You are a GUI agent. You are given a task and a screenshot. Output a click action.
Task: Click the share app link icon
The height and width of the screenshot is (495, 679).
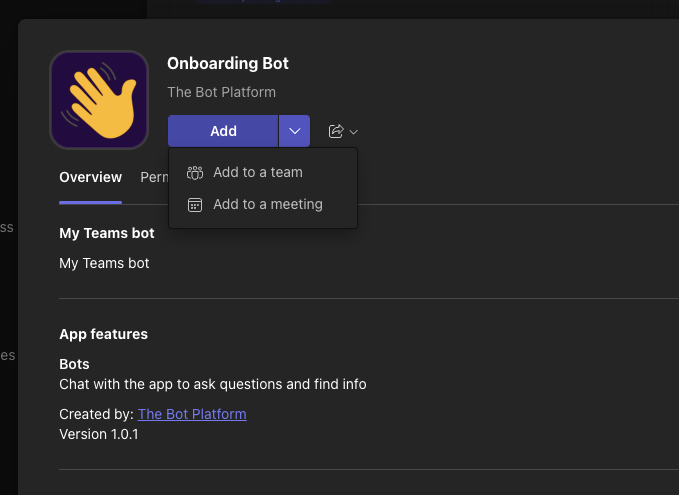pyautogui.click(x=336, y=131)
